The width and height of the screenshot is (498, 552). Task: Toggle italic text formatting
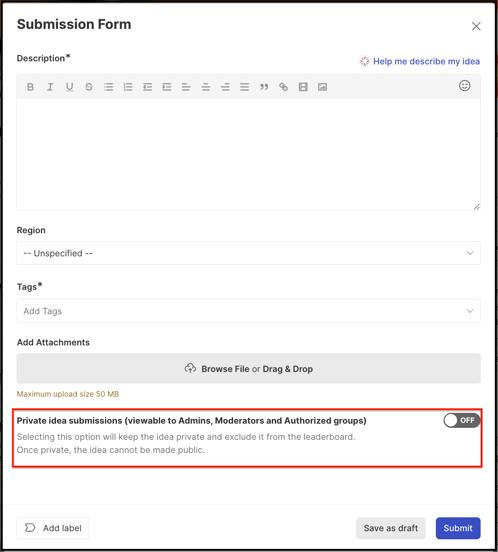click(50, 87)
